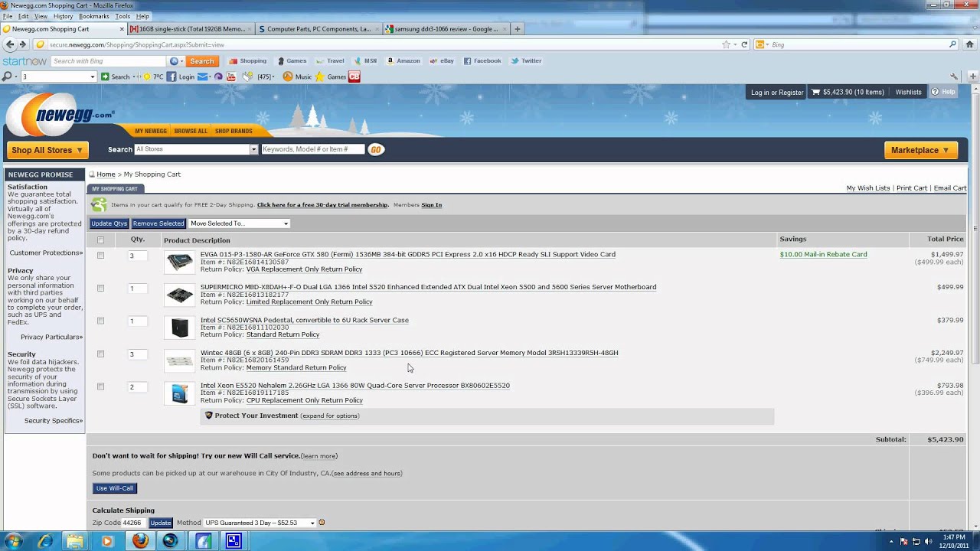Viewport: 980px width, 551px height.
Task: Click the Amazon toolbar shortcut
Action: (x=403, y=60)
